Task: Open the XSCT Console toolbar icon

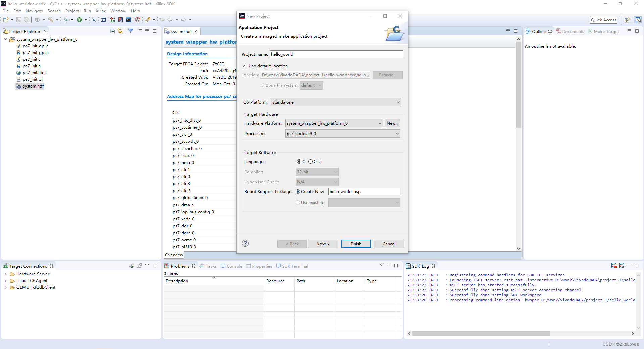Action: coord(103,20)
